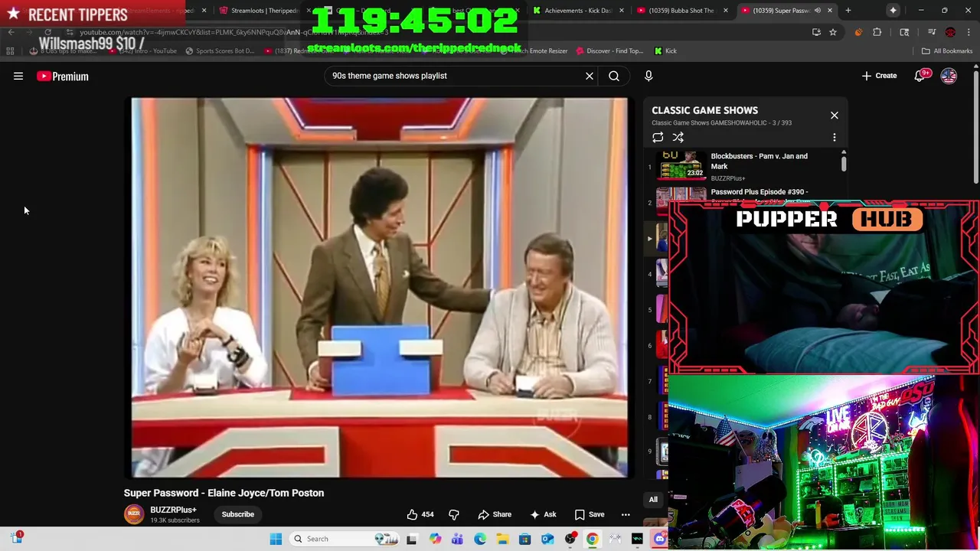Viewport: 980px width, 551px height.
Task: Click the Super Password video title text
Action: tap(224, 493)
